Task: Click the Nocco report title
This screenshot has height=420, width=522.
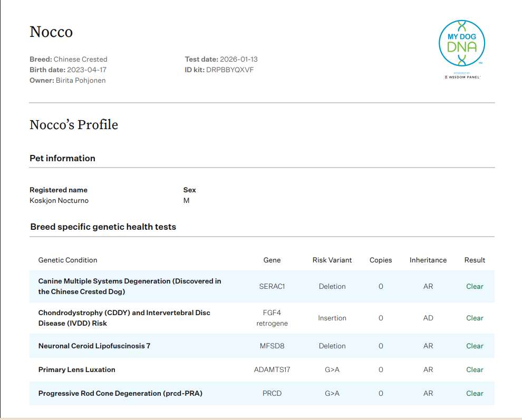Action: [x=51, y=32]
